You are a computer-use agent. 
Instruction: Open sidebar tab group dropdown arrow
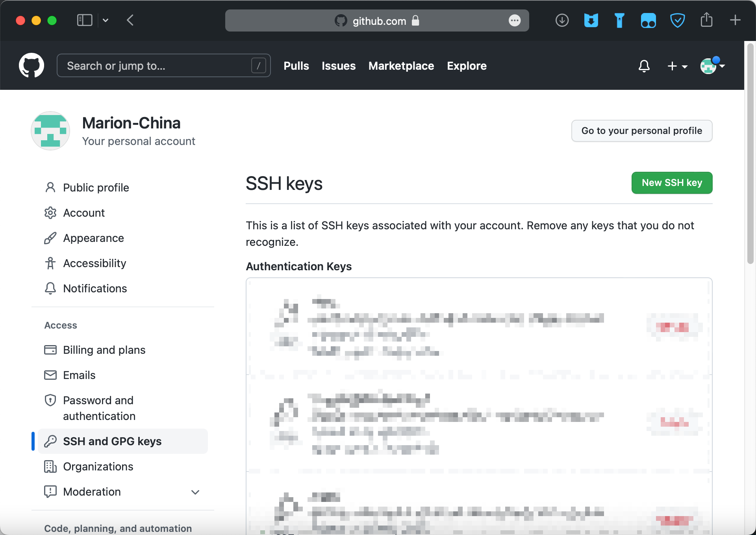click(106, 20)
